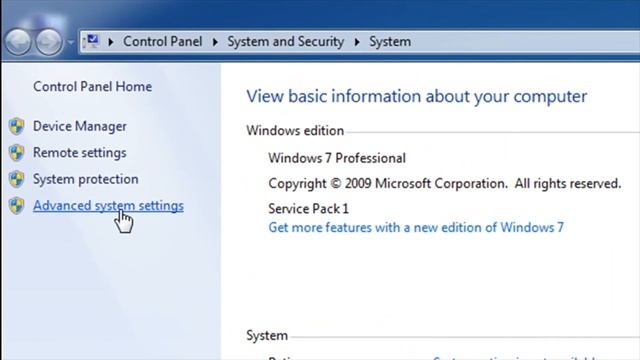Expand arrow after Control Panel breadcrumb
This screenshot has height=360, width=640.
(215, 42)
